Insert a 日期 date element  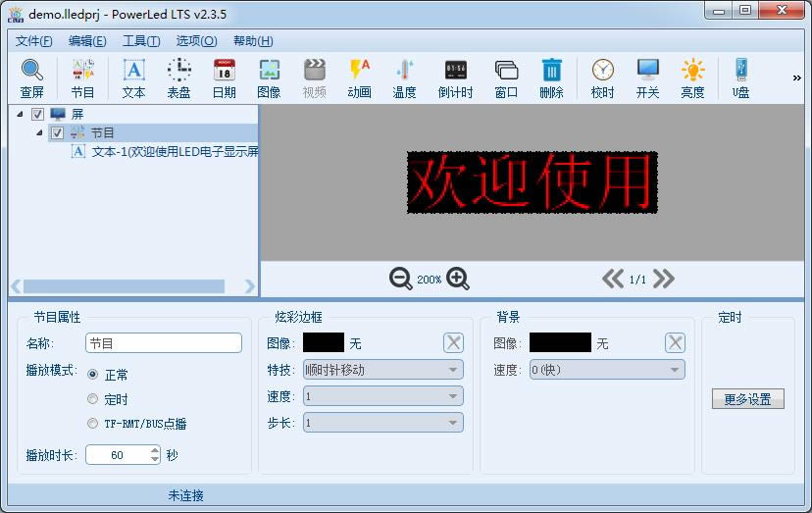pyautogui.click(x=225, y=78)
